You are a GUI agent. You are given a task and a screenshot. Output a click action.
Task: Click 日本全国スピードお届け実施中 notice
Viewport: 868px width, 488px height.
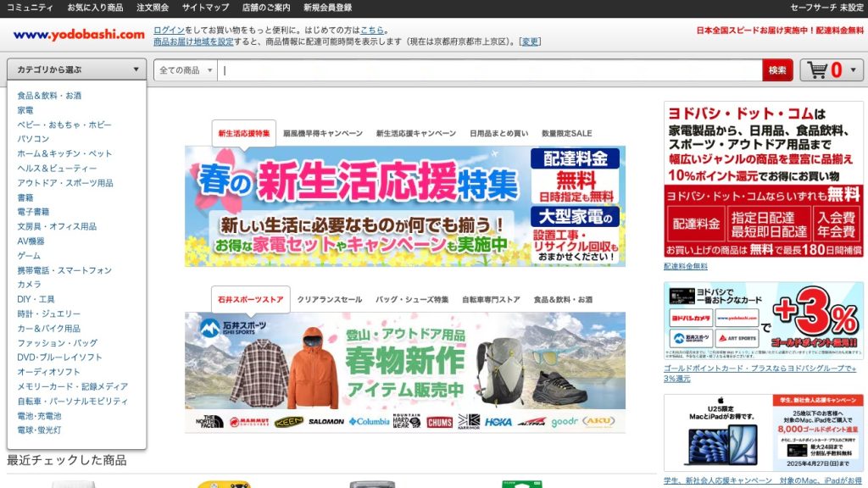[x=780, y=30]
